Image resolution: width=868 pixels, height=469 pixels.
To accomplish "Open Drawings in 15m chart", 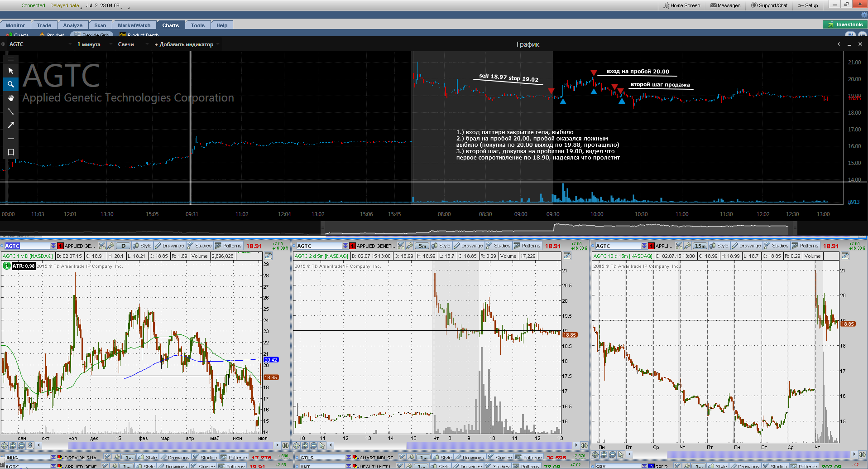I will point(746,246).
